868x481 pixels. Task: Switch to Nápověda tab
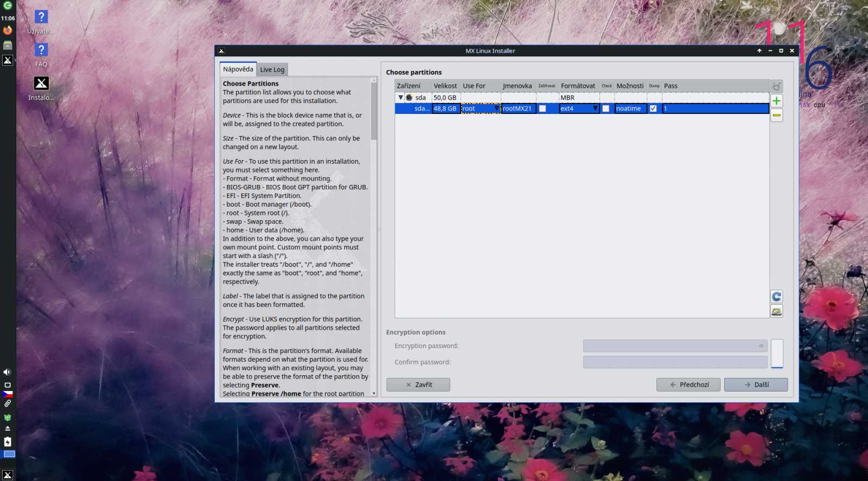click(238, 69)
